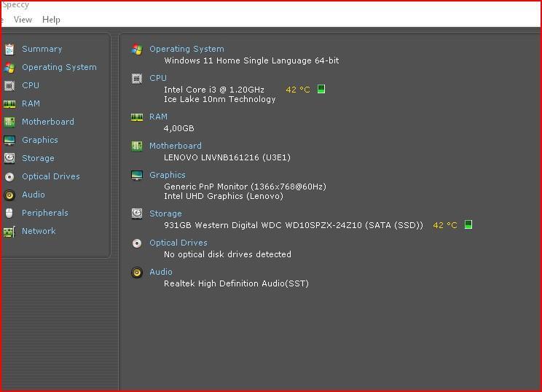Click 'Windows 11 Home Single Language 64-bit' text
The image size is (542, 392).
point(251,60)
